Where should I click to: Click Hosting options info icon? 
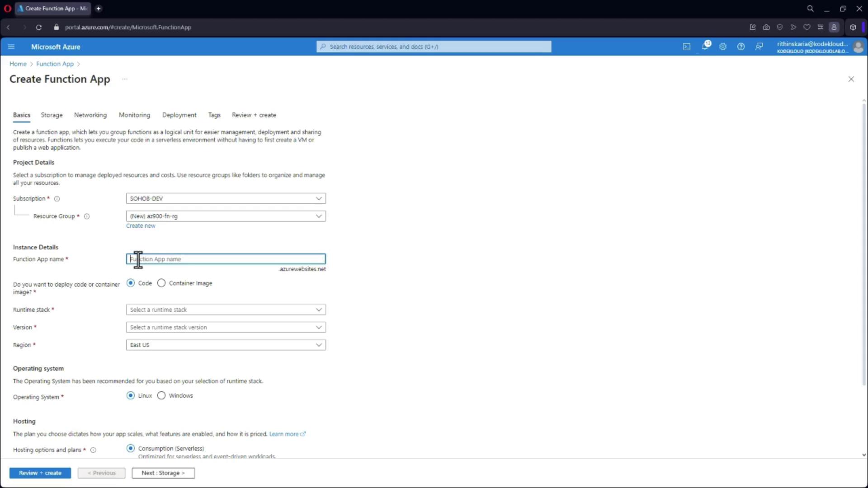pyautogui.click(x=93, y=450)
